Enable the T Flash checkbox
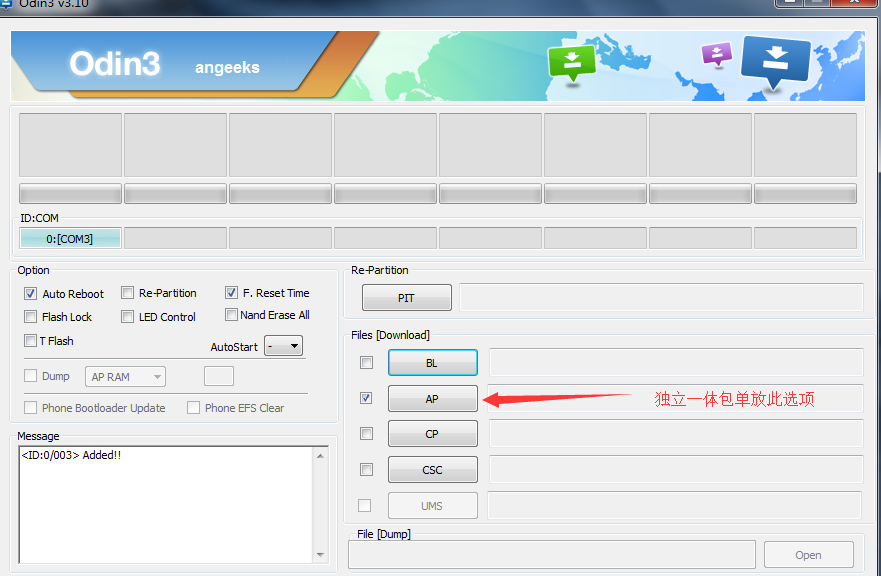Viewport: 881px width, 576px height. coord(30,341)
